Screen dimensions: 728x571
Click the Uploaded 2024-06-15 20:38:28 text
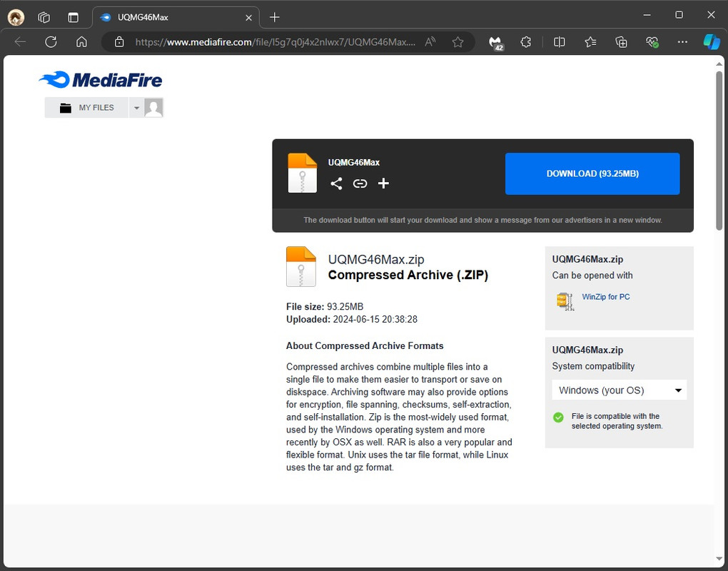351,319
